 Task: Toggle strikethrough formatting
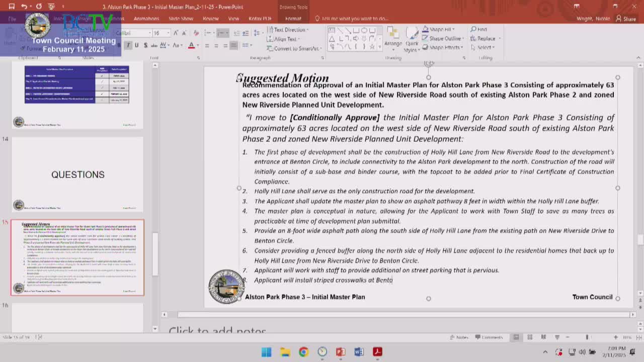(154, 45)
